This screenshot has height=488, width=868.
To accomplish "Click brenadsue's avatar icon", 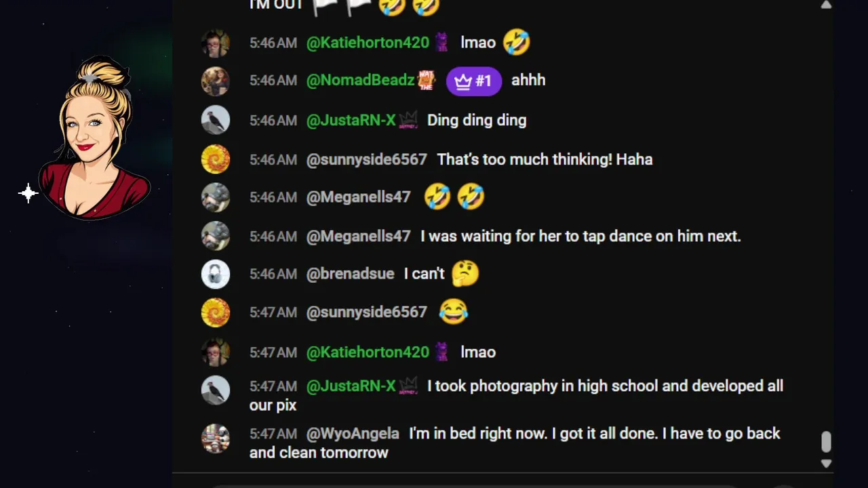I will (x=216, y=274).
